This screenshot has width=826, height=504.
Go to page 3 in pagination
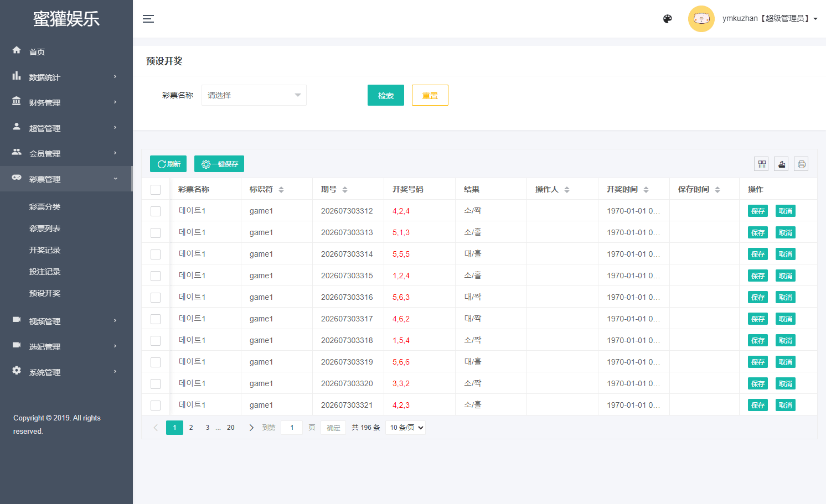208,428
